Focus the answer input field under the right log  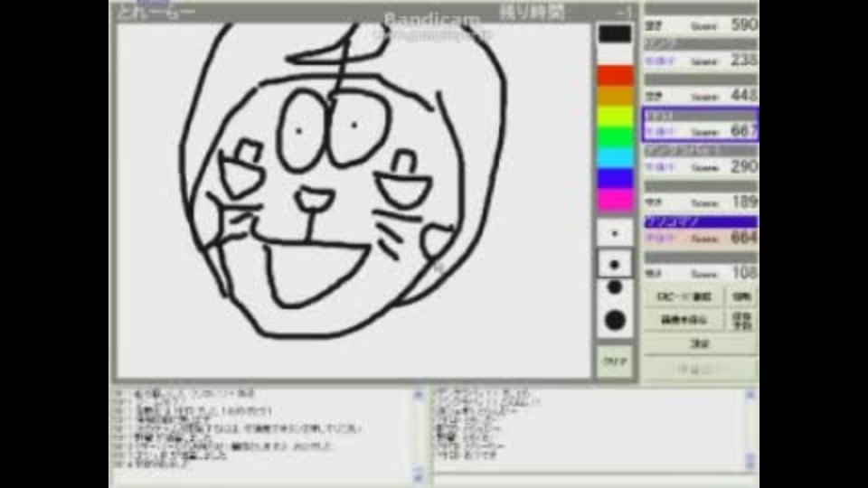pos(595,481)
